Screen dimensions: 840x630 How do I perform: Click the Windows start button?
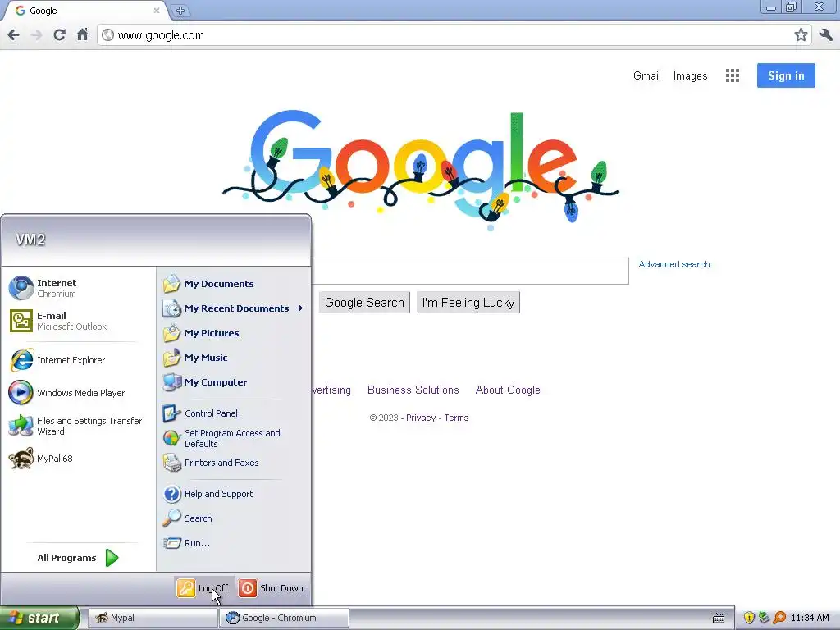[39, 618]
